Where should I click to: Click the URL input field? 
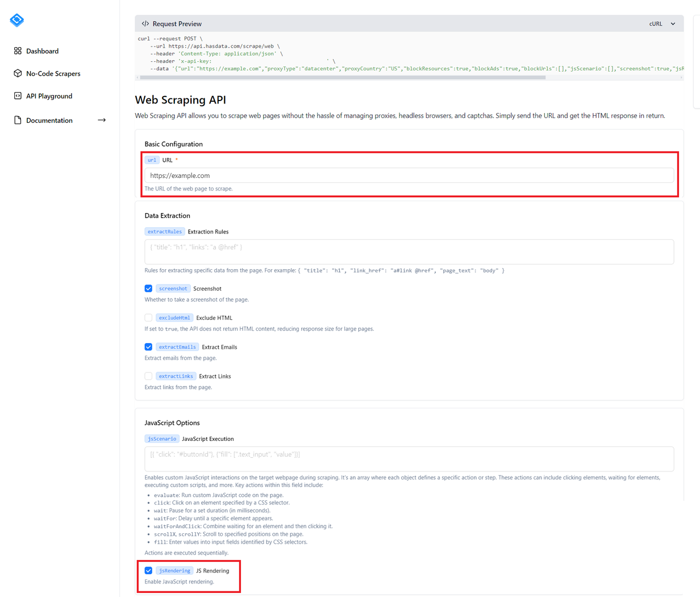(409, 176)
